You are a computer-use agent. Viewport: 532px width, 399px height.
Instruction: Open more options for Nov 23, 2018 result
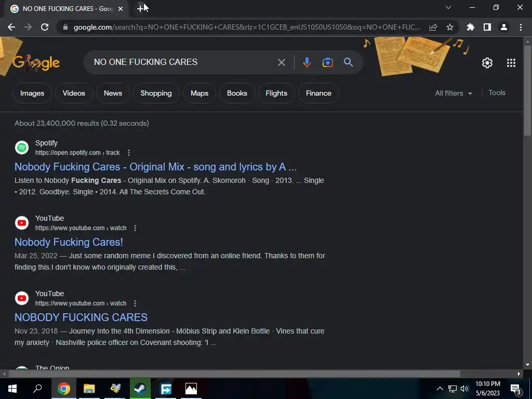pyautogui.click(x=135, y=303)
